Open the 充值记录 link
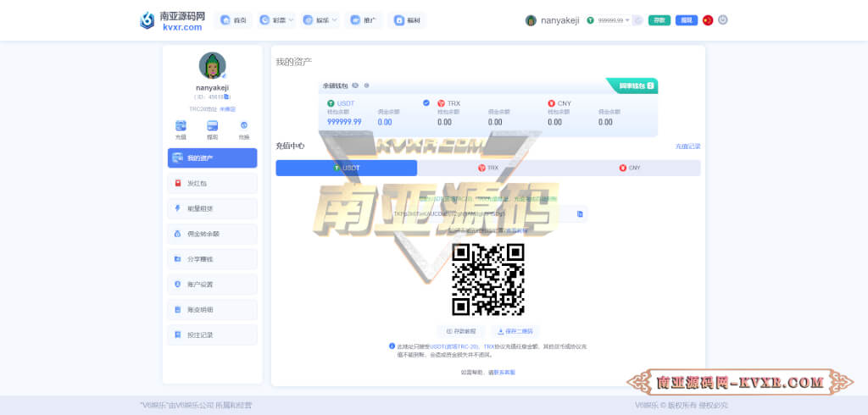This screenshot has height=415, width=868. (687, 147)
